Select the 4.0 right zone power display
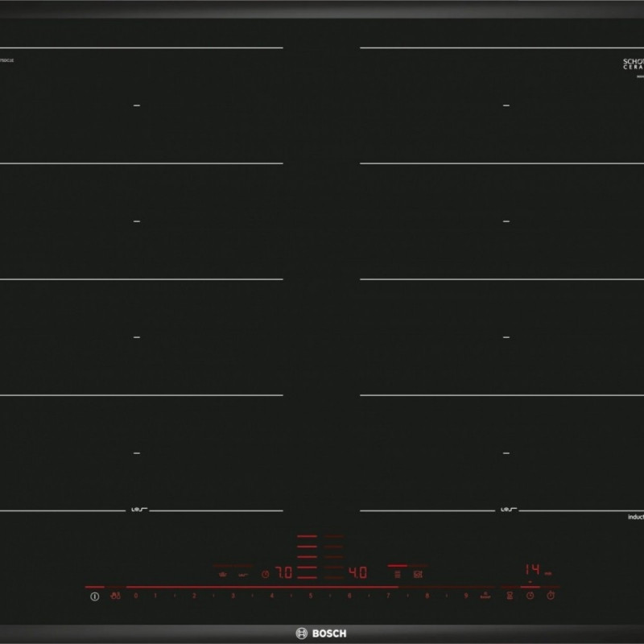The image size is (644, 644). click(357, 573)
